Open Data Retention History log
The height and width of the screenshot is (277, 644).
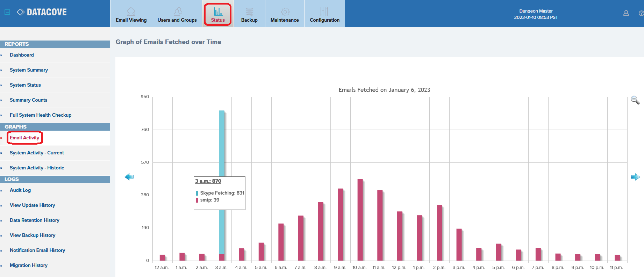35,220
